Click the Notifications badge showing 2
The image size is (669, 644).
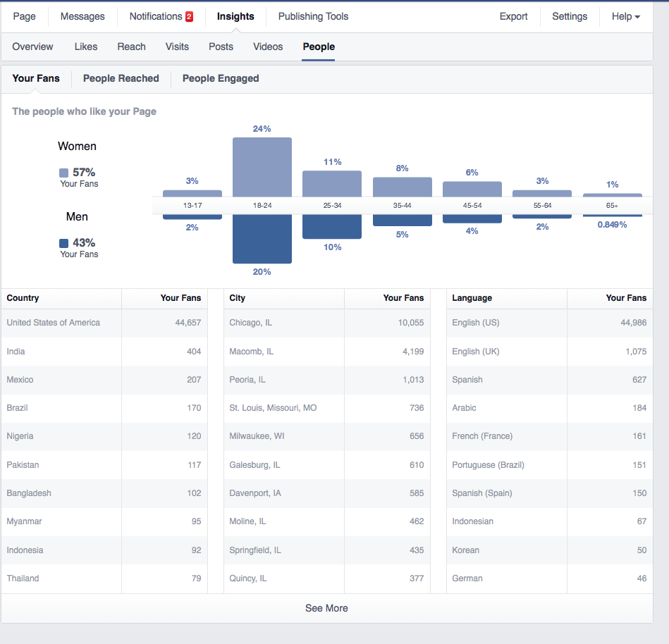pos(189,17)
